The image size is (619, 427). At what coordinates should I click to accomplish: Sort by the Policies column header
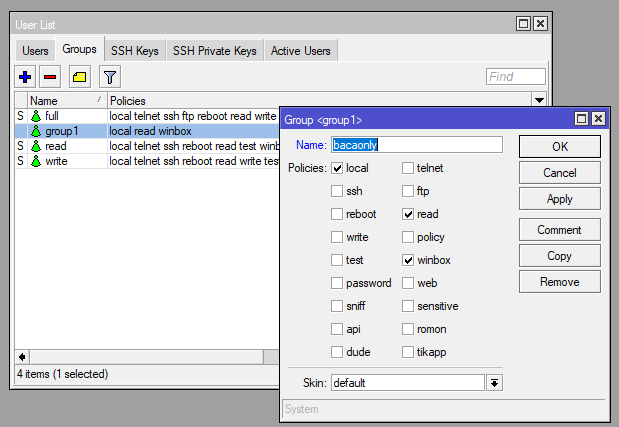pyautogui.click(x=320, y=101)
